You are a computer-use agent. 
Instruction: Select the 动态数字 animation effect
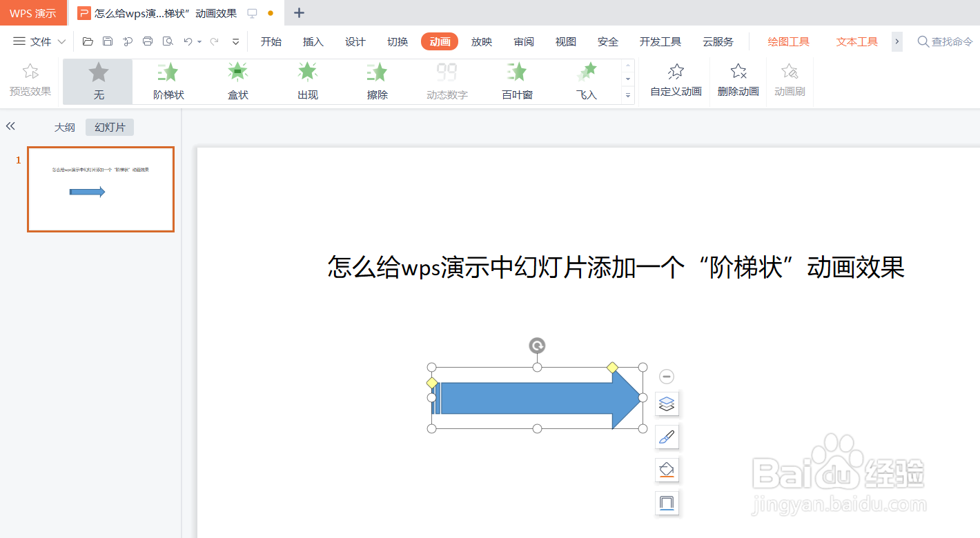click(x=447, y=81)
